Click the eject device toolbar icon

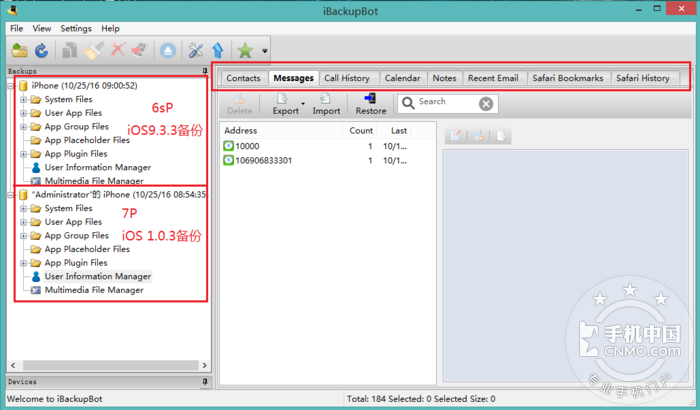coord(168,50)
